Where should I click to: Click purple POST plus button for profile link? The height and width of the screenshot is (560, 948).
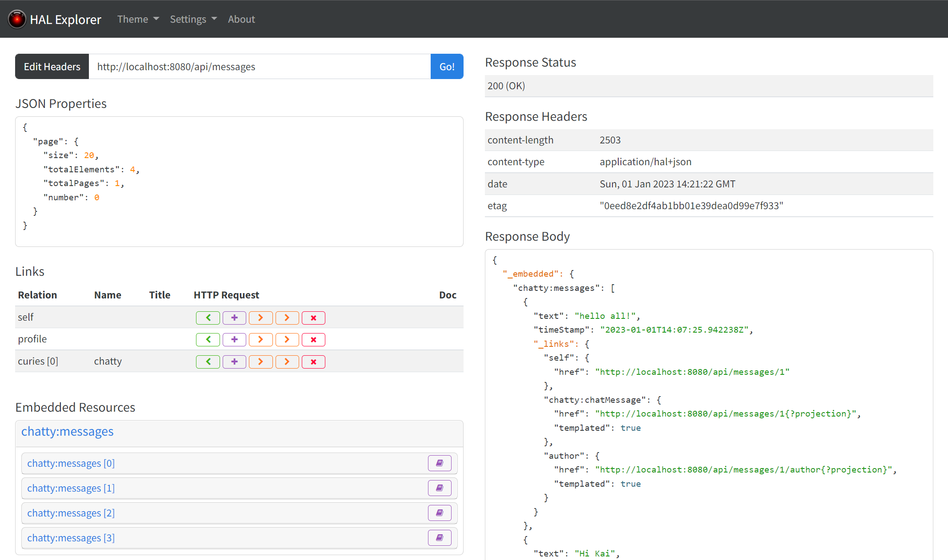(x=234, y=340)
